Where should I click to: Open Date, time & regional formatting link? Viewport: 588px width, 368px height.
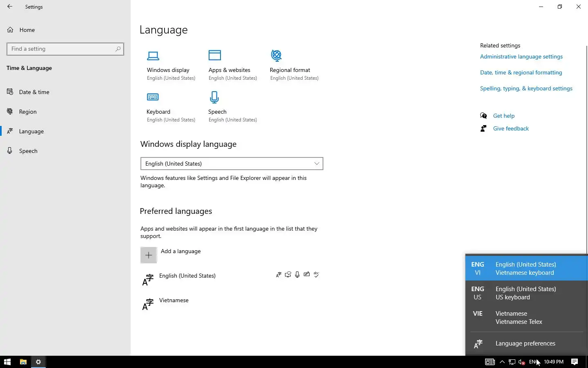pos(521,72)
